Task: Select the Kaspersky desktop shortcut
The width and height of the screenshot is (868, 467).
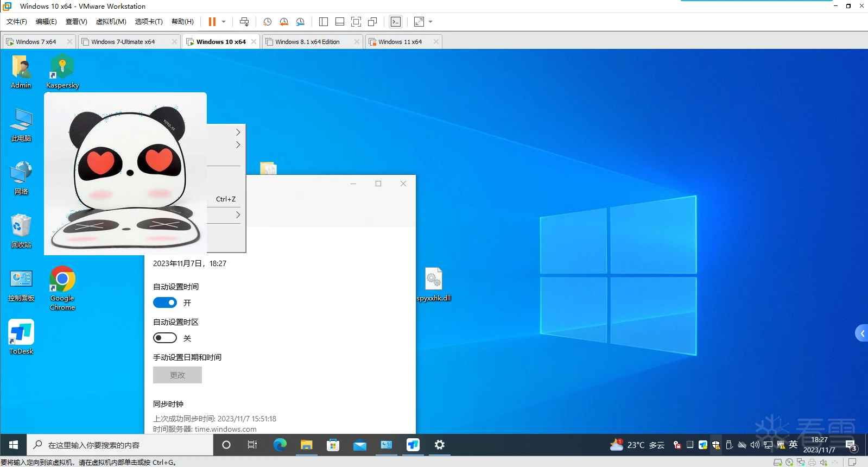Action: 62,72
